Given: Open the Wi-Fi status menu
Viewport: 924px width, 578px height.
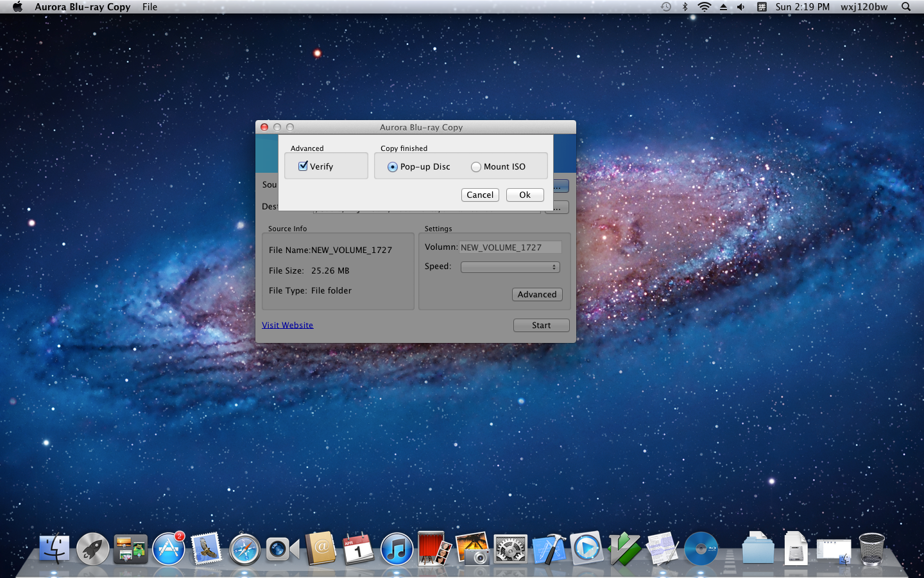Looking at the screenshot, I should click(x=704, y=7).
